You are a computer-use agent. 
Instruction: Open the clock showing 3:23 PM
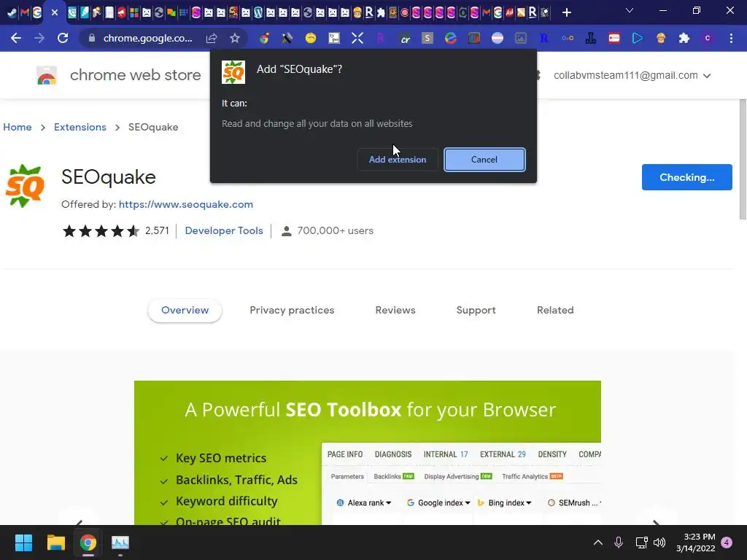tap(695, 542)
